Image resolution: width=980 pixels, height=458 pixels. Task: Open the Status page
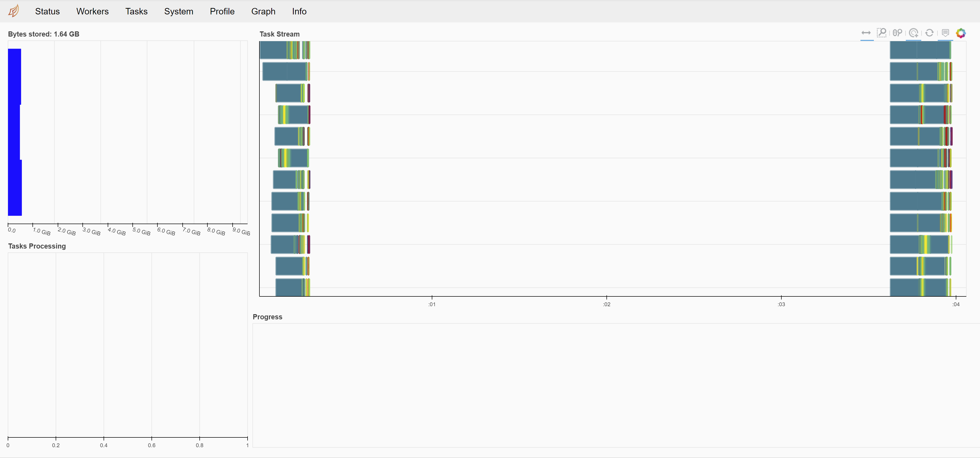click(47, 11)
